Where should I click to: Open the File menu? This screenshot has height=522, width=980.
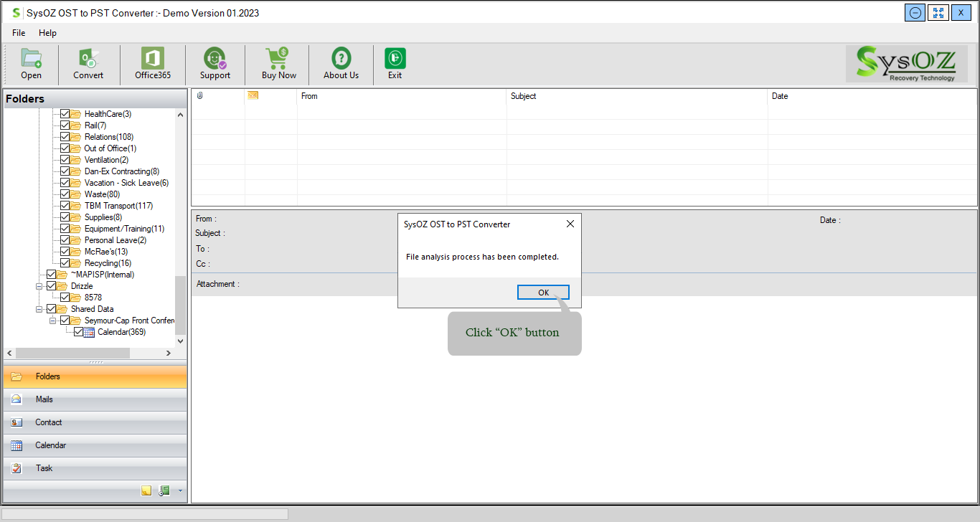pos(19,33)
